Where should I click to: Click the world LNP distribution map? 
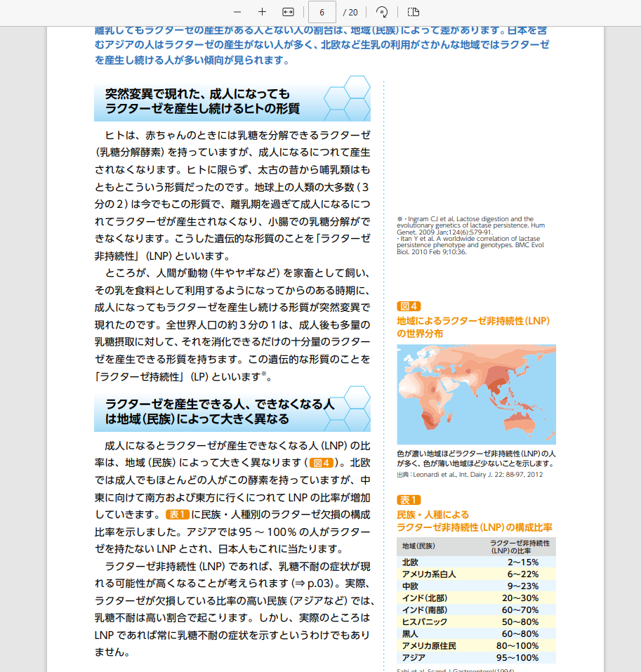(476, 394)
